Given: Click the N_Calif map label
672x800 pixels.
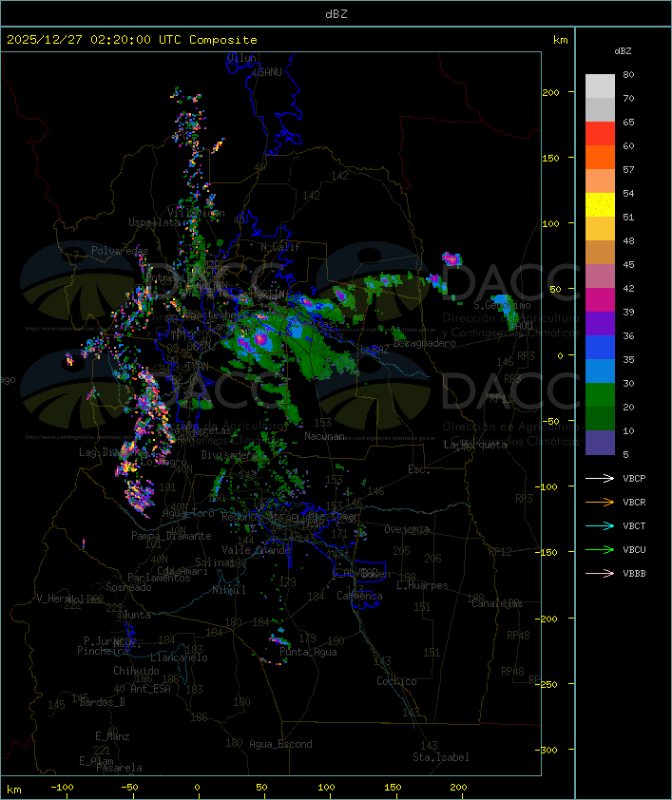Looking at the screenshot, I should pyautogui.click(x=280, y=247).
